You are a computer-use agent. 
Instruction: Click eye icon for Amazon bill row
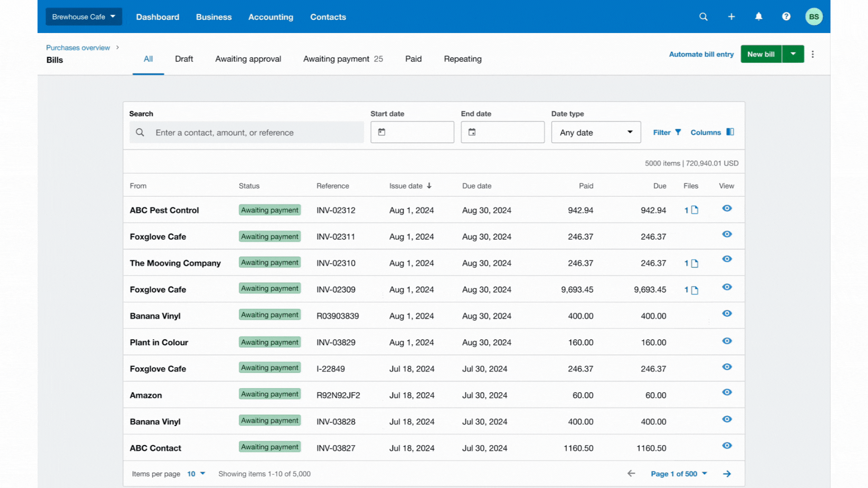(x=726, y=392)
